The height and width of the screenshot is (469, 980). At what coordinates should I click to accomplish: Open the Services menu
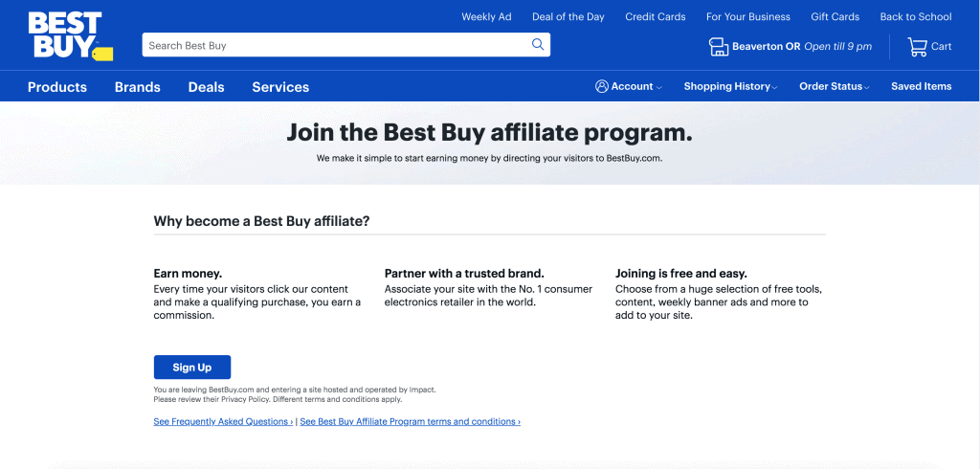tap(280, 87)
